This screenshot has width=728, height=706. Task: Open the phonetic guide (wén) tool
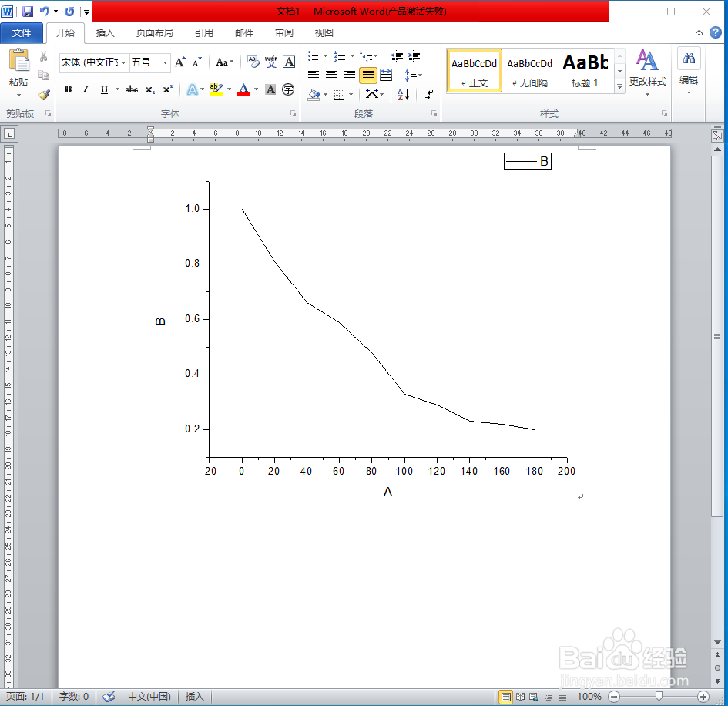coord(271,62)
